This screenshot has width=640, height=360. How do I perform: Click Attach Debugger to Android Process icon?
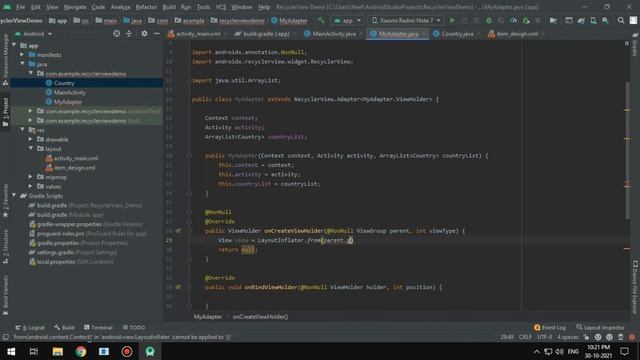click(x=526, y=20)
